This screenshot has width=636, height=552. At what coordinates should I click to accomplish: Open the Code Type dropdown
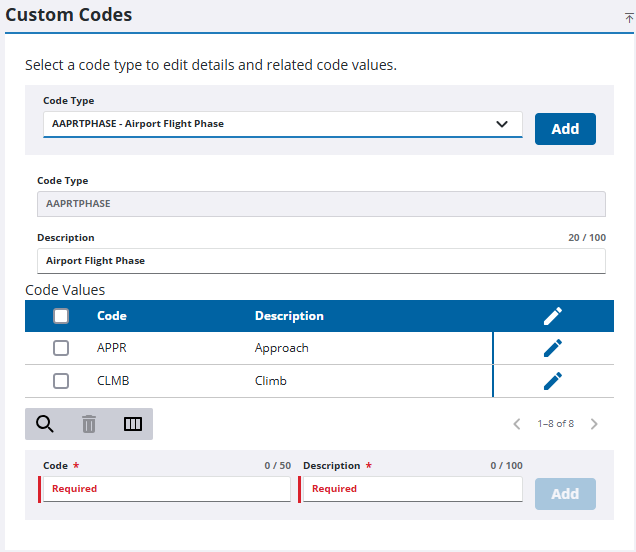(283, 124)
